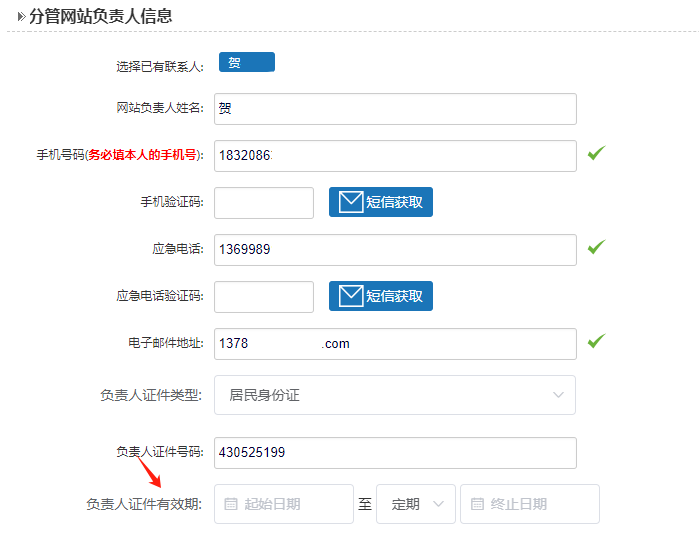The height and width of the screenshot is (560, 699).
Task: Click the 负责人证件号码 input field
Action: (x=395, y=452)
